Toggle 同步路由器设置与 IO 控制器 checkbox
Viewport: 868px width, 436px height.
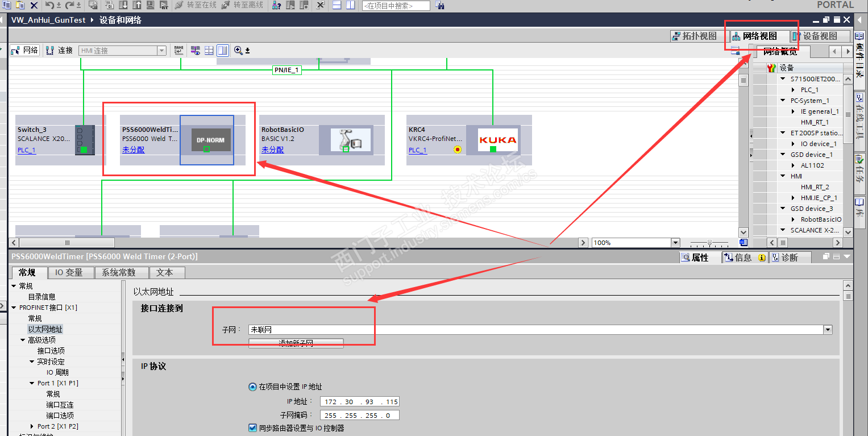click(252, 428)
